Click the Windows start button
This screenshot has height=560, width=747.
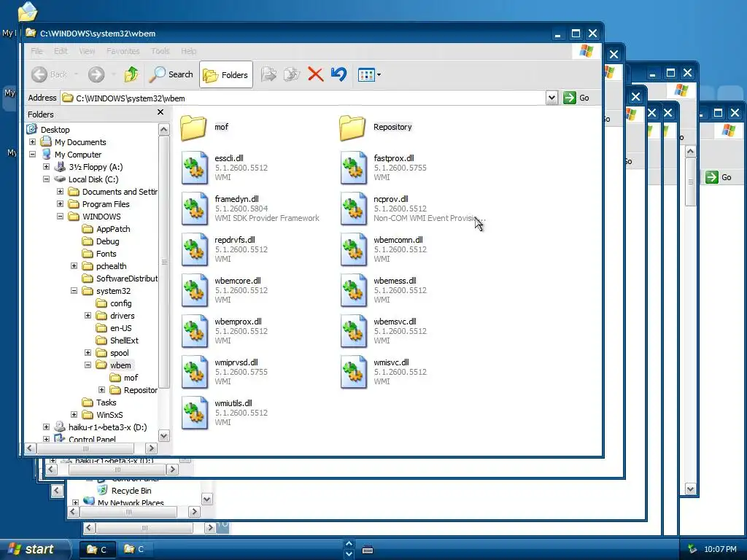pos(34,549)
